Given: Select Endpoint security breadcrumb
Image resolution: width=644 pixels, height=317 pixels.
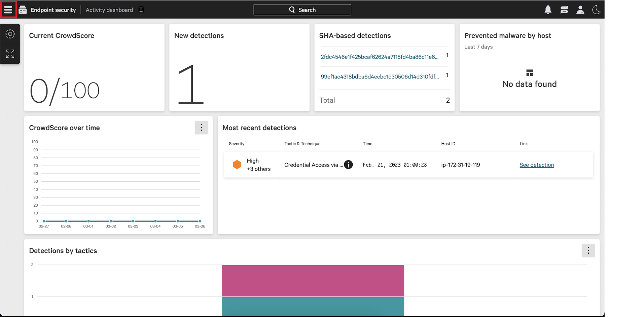Looking at the screenshot, I should pyautogui.click(x=53, y=10).
